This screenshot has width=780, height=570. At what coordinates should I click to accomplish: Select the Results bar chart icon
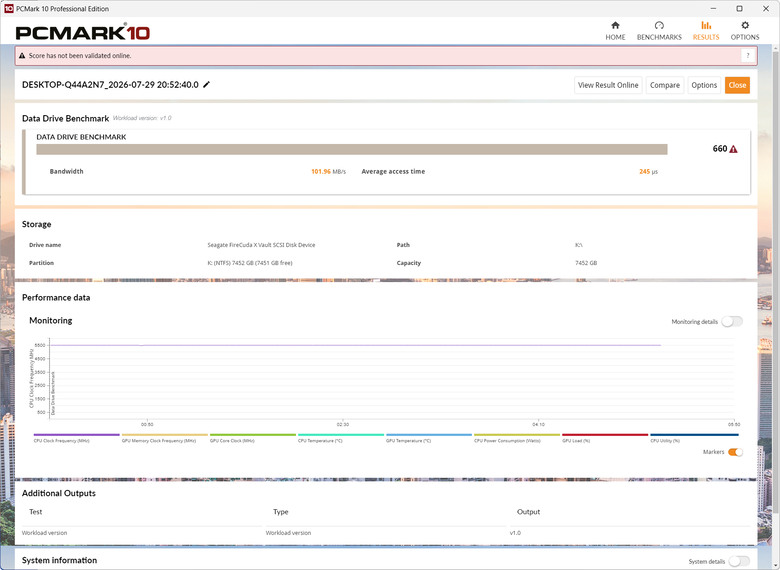pyautogui.click(x=706, y=25)
